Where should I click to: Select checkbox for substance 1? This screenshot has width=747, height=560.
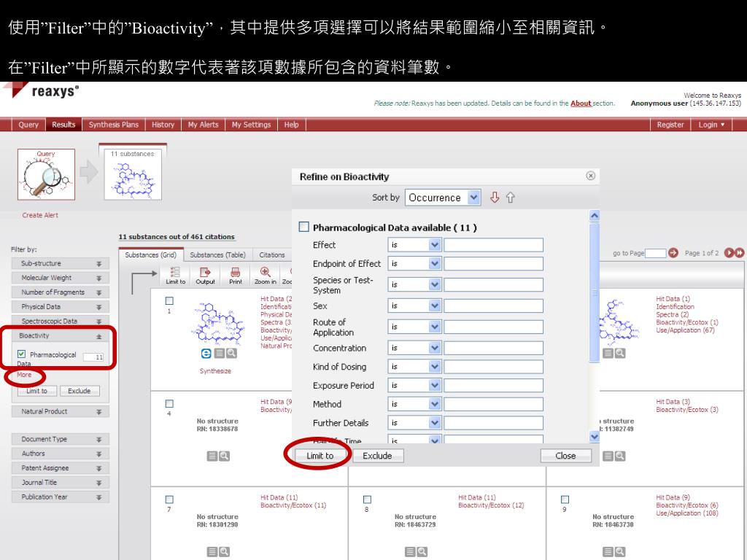pos(169,301)
